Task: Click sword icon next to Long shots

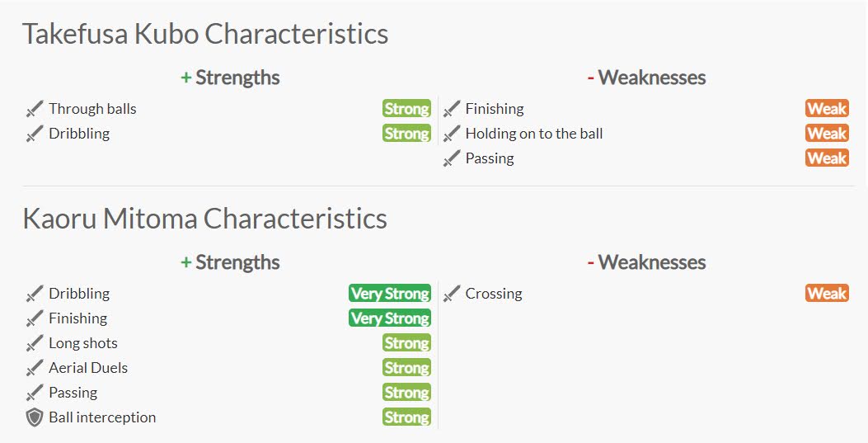Action: tap(35, 343)
